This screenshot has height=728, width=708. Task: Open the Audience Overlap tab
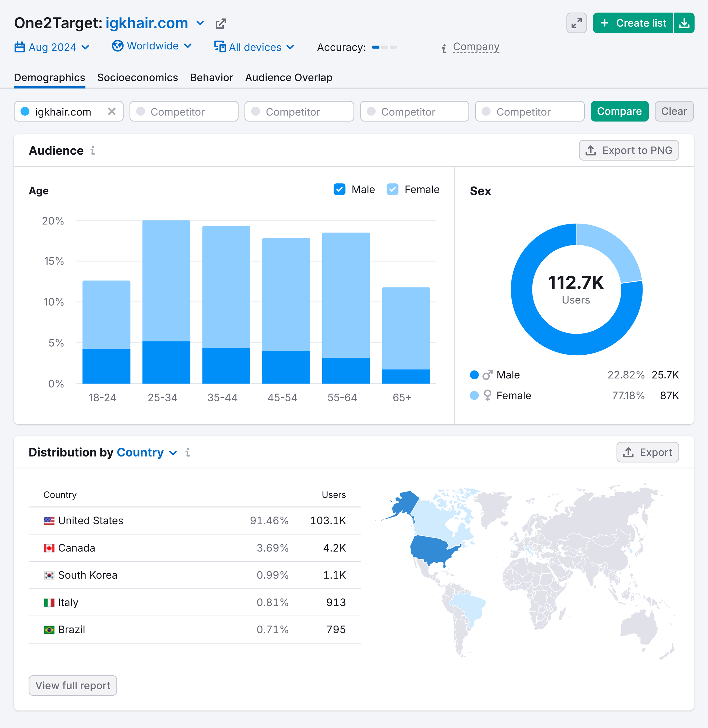(x=289, y=78)
